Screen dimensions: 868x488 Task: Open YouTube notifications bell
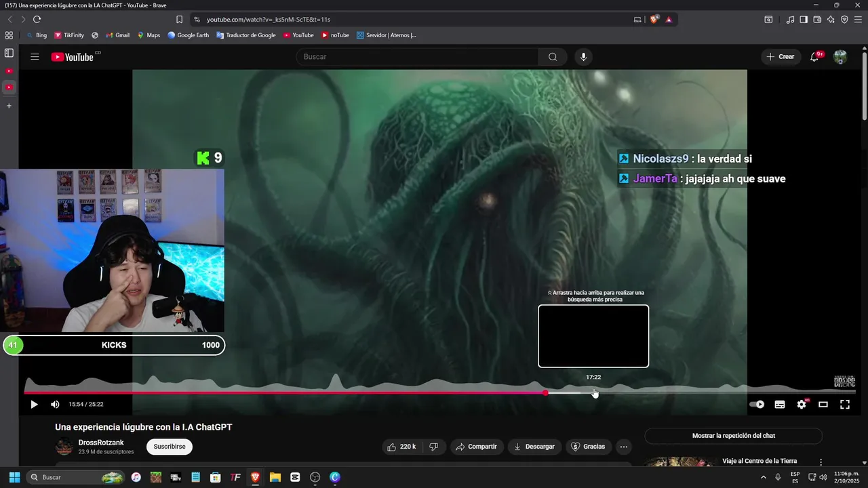[815, 57]
